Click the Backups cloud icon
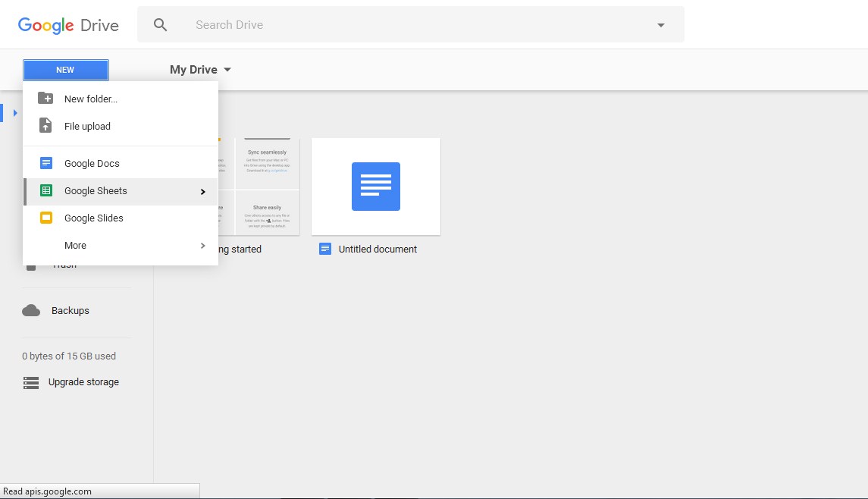The height and width of the screenshot is (499, 868). [31, 311]
